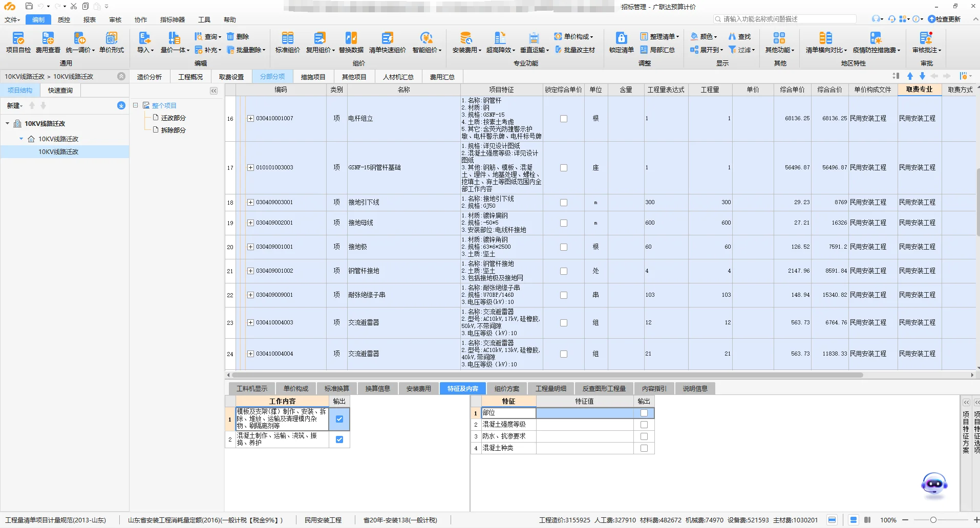Screen dimensions: 980x528
Task: Switch to the 工料机显示 tab
Action: click(252, 389)
